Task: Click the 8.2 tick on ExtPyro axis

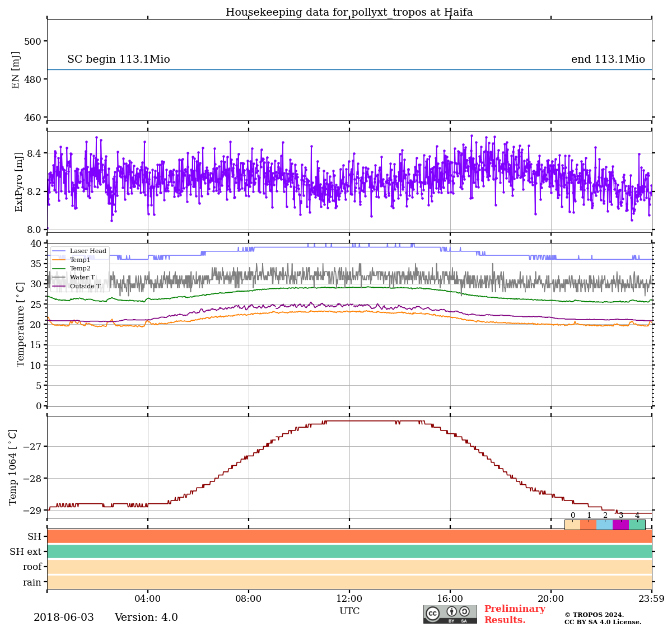Action: tap(34, 191)
